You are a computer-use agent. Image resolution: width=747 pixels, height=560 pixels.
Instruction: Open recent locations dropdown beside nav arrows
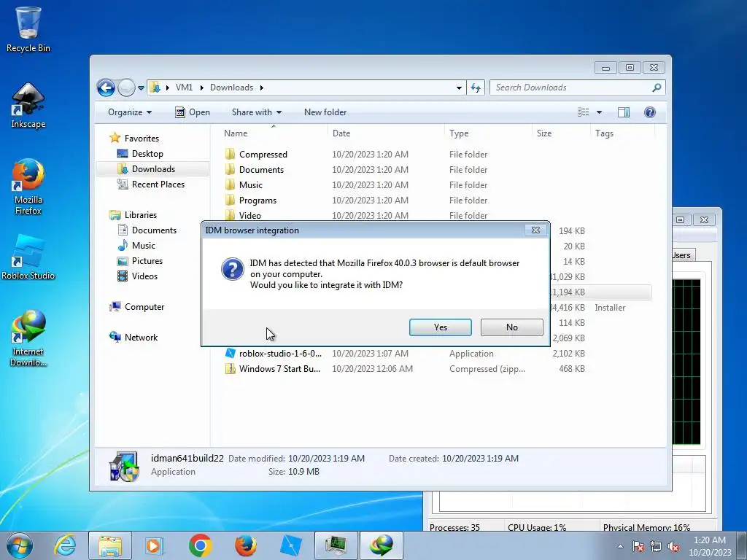[141, 88]
